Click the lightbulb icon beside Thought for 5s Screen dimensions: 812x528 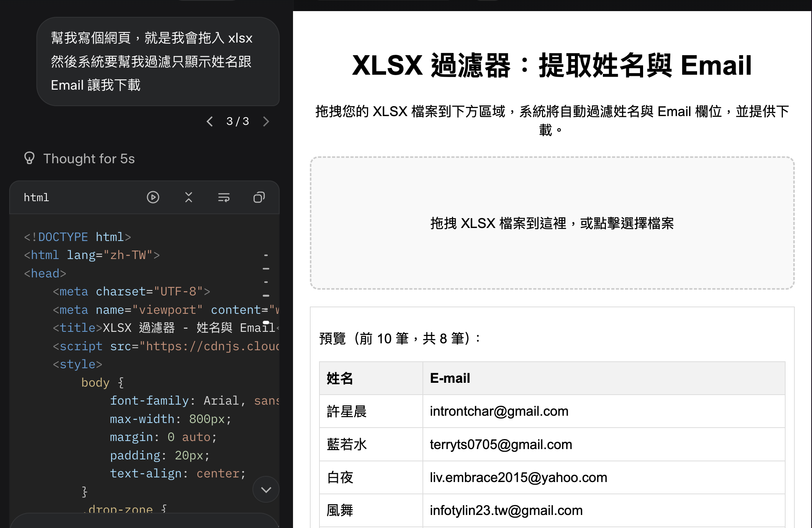29,158
